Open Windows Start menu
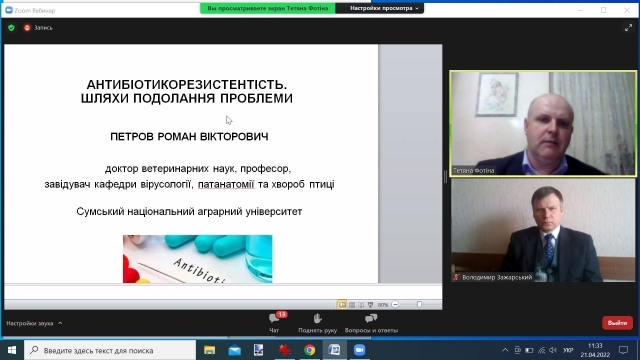Screen dimensions: 640x360 point(12,350)
